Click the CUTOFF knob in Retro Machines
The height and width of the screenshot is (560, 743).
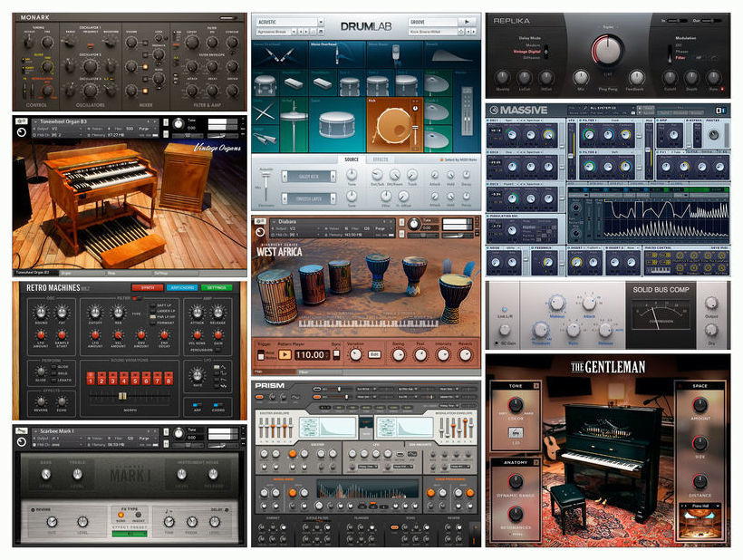click(95, 313)
